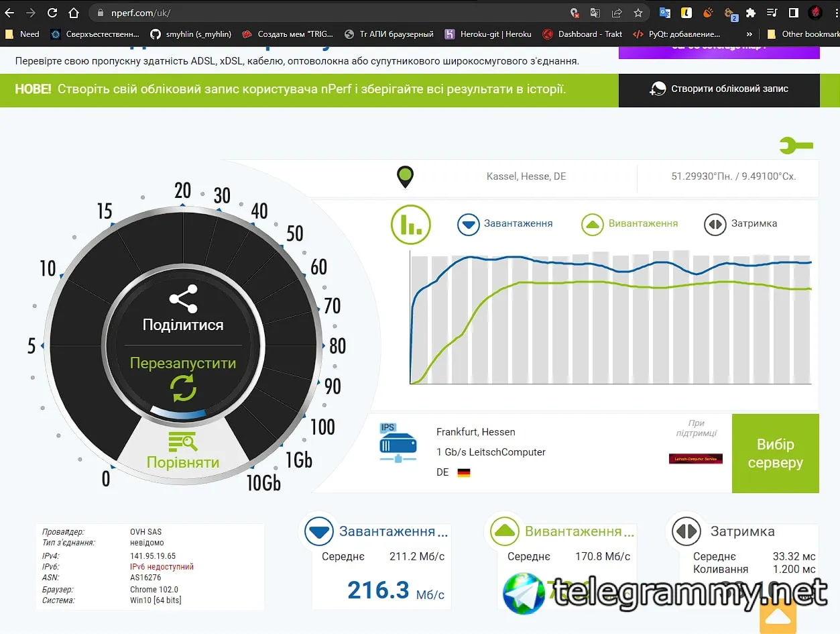Screen dimensions: 840x634
Task: Bookmark this page with the star icon
Action: 638,13
